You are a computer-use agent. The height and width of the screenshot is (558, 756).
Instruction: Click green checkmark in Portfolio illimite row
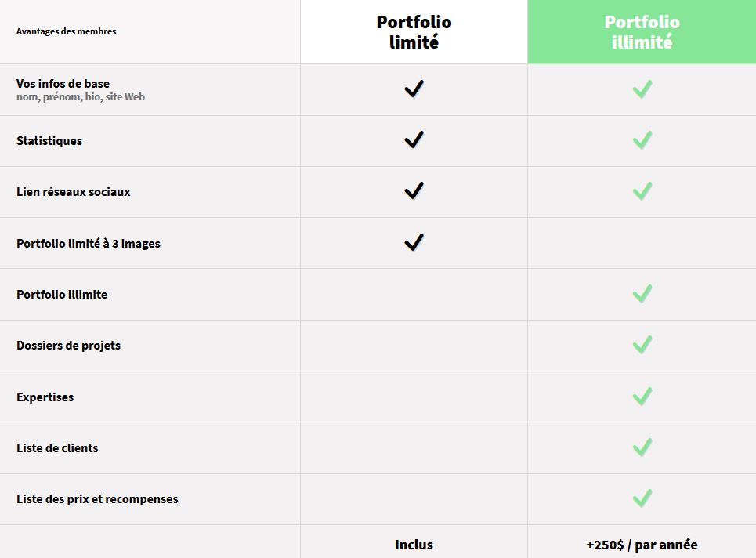pos(642,294)
